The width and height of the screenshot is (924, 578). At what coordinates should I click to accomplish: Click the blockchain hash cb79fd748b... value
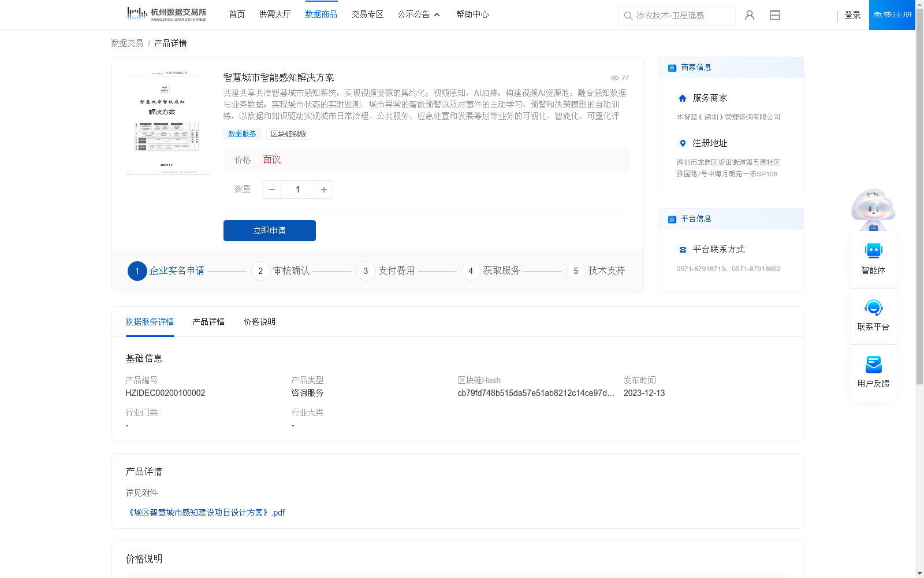coord(536,393)
